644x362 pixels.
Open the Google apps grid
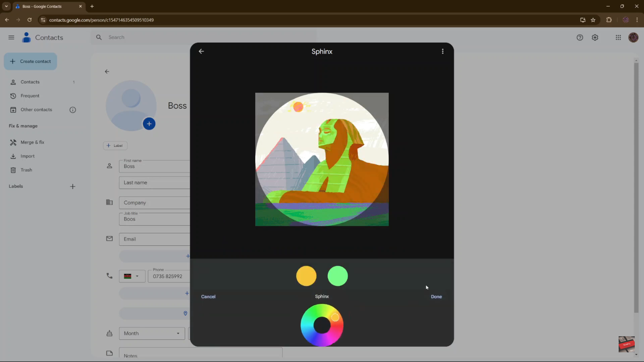pos(618,37)
